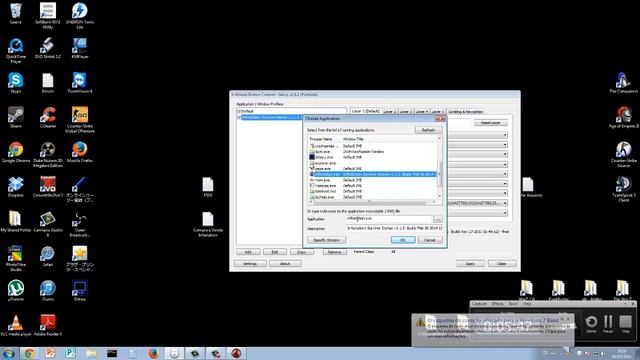Click the Application executable text field
640x360 pixels.
pos(389,219)
